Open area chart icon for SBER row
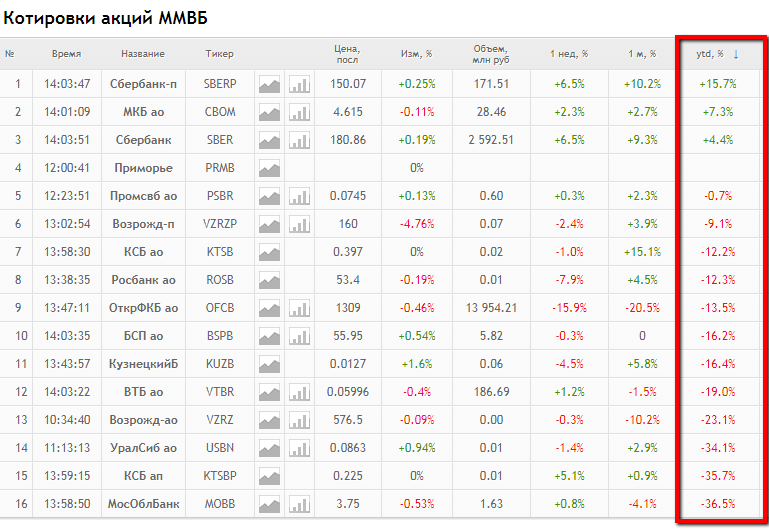 pos(269,140)
